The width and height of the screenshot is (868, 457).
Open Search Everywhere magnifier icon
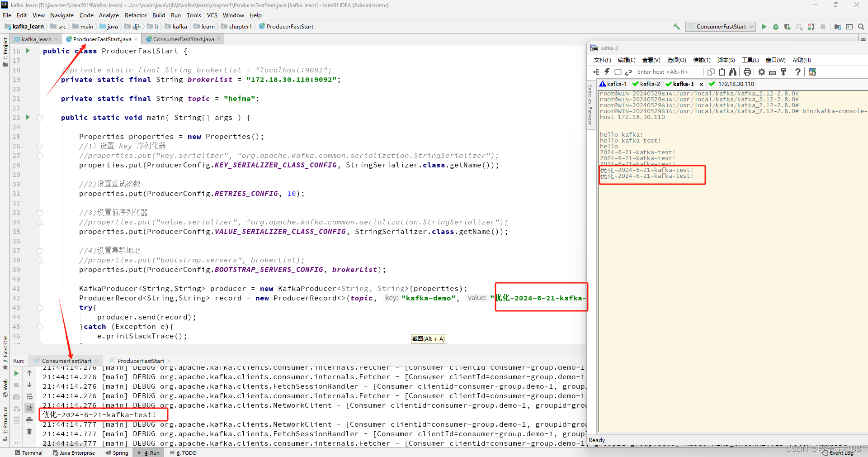point(861,27)
